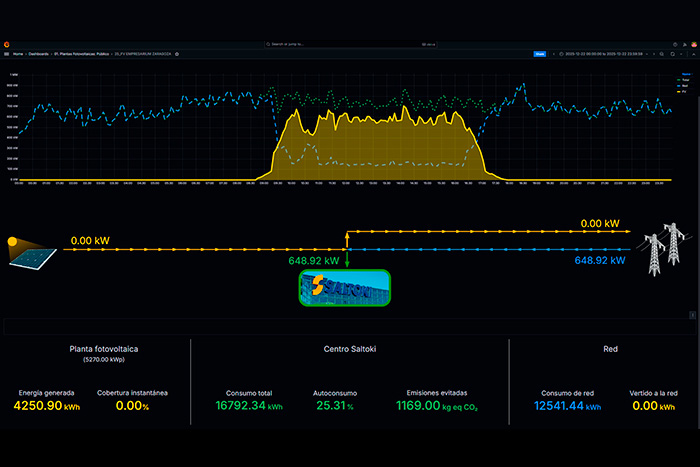Image resolution: width=700 pixels, height=467 pixels.
Task: Toggle the Total series in legend
Action: (x=686, y=82)
